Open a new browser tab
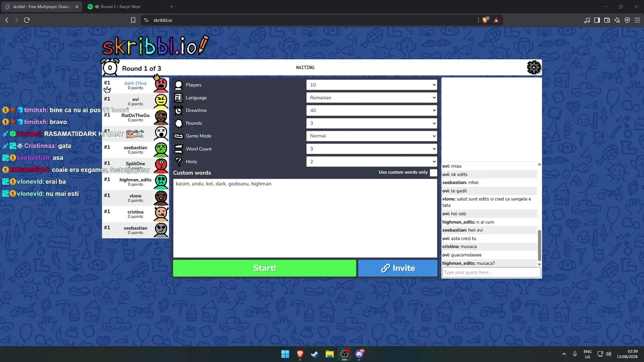This screenshot has height=362, width=644. point(172,7)
